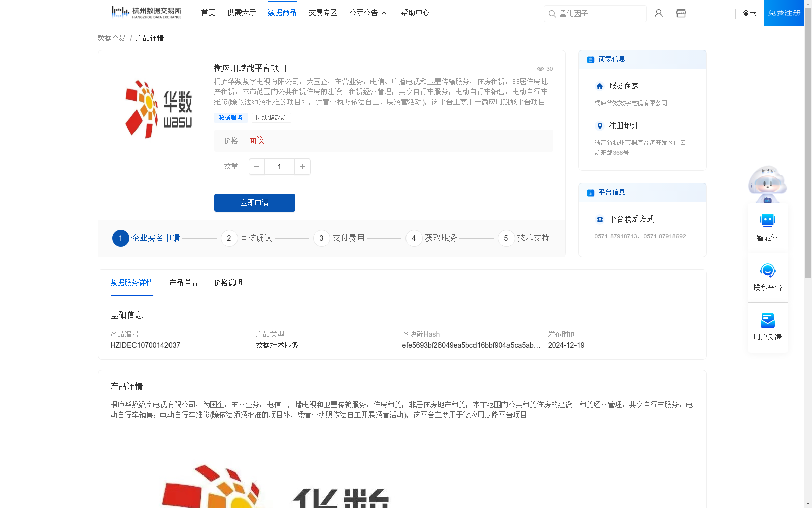The width and height of the screenshot is (812, 508).
Task: Click scrollbar up arrow
Action: click(x=808, y=4)
